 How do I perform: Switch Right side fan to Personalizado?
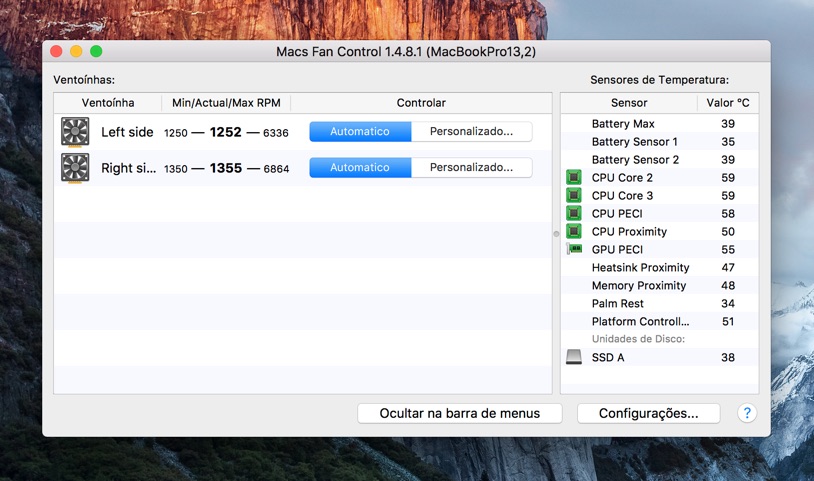pos(471,168)
